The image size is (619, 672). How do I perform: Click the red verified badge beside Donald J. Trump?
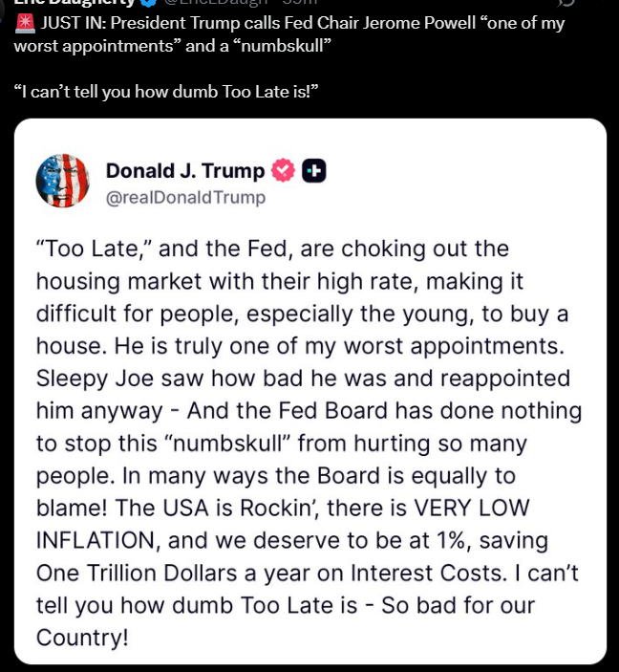pos(284,171)
